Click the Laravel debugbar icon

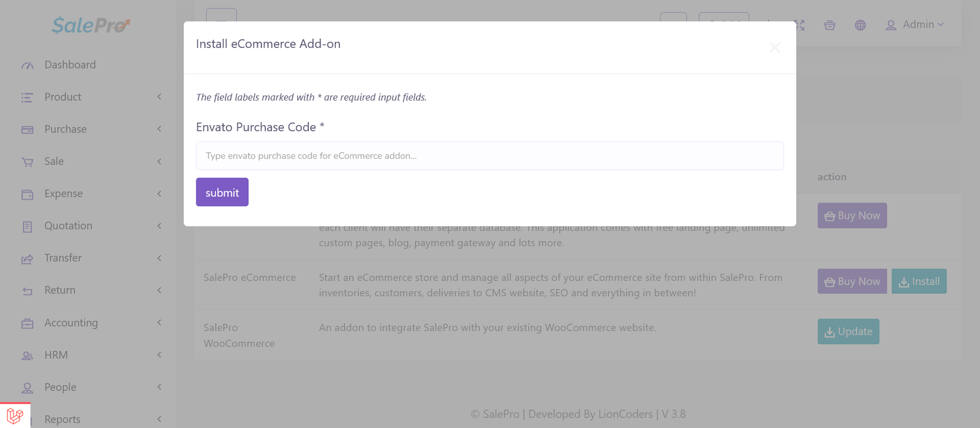click(x=15, y=416)
